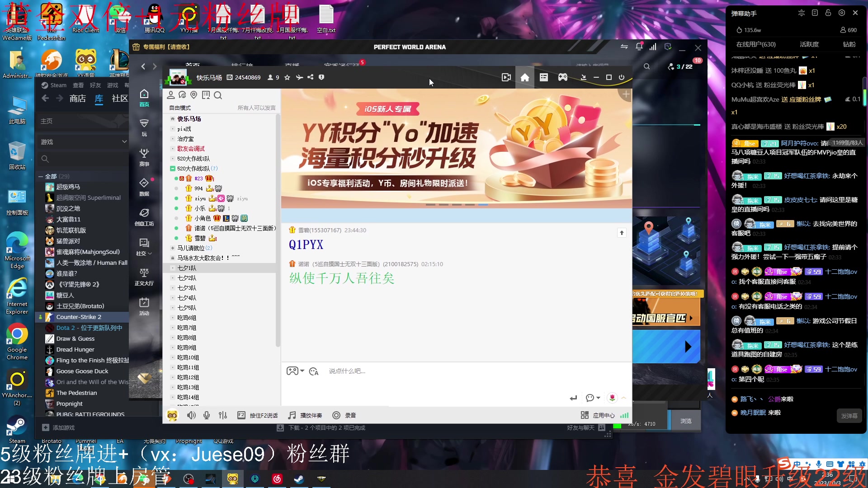
Task: Share channel 快乐马场 using the share icon
Action: pyautogui.click(x=311, y=77)
